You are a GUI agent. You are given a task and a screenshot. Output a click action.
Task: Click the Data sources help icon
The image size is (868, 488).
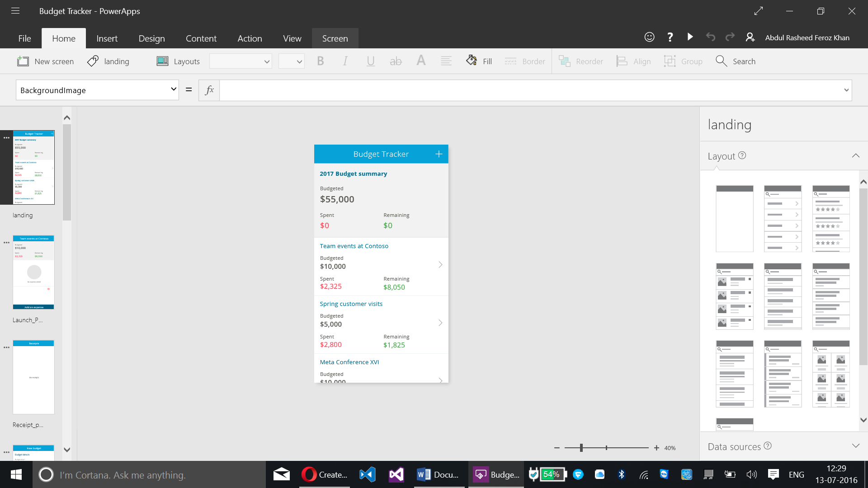click(768, 446)
